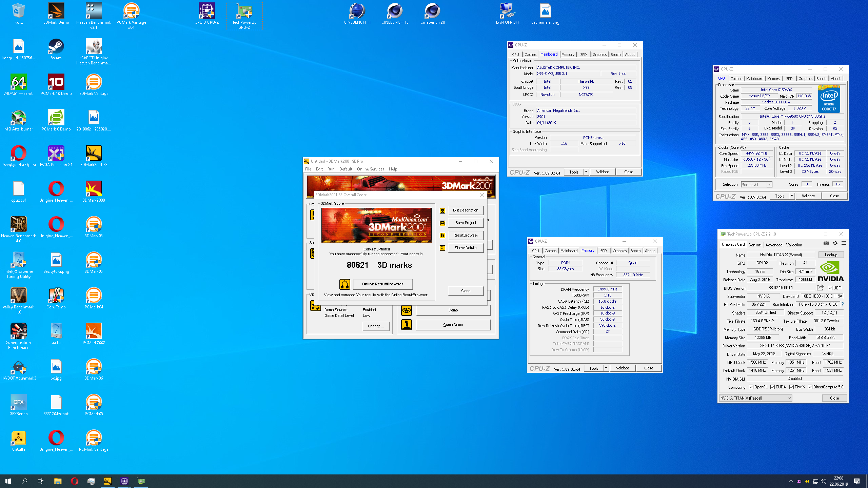
Task: Open the Run menu in 3DMark2001
Action: [x=331, y=169]
